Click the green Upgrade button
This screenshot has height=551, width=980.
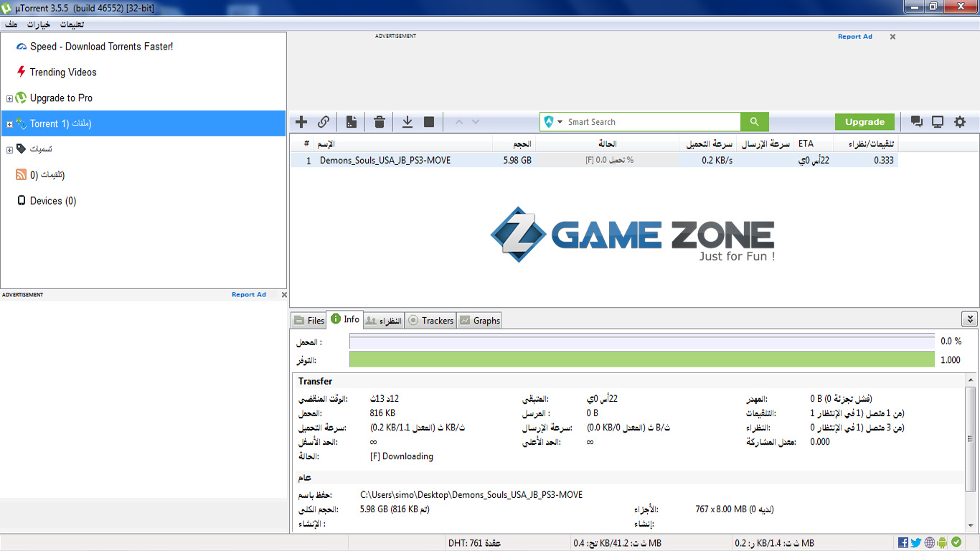point(864,122)
